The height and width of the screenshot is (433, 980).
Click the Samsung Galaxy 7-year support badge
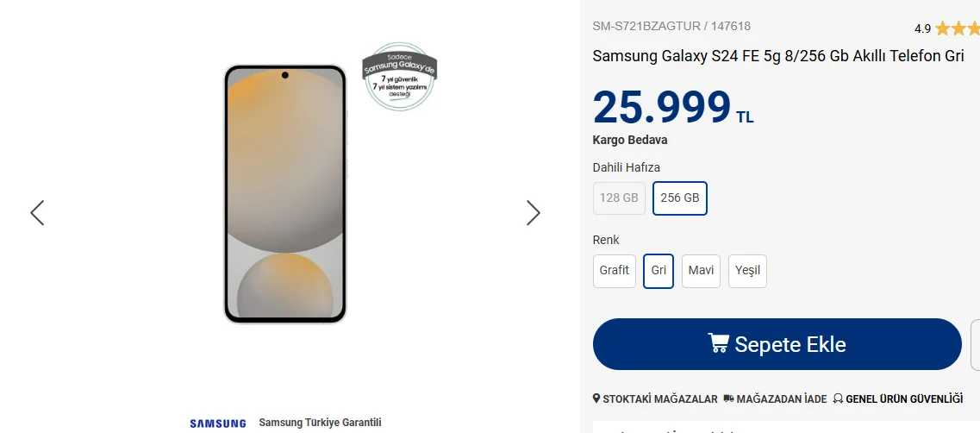[x=399, y=77]
